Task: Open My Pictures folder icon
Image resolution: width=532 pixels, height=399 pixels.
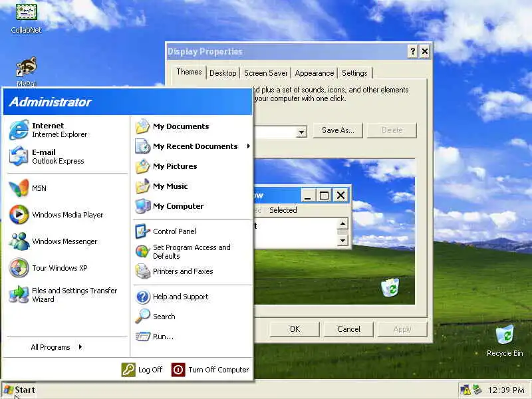Action: tap(142, 167)
